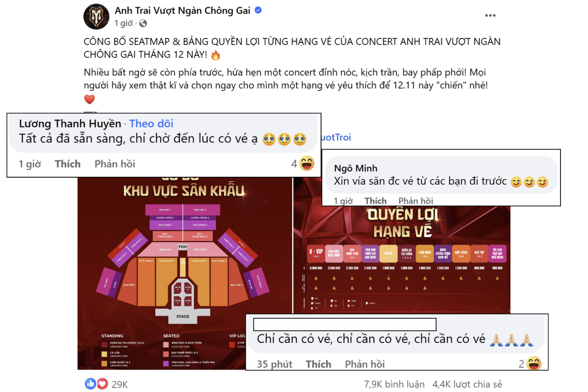The height and width of the screenshot is (392, 588).
Task: Open the Quyền Lợi Hạng Vé image
Action: click(x=402, y=259)
